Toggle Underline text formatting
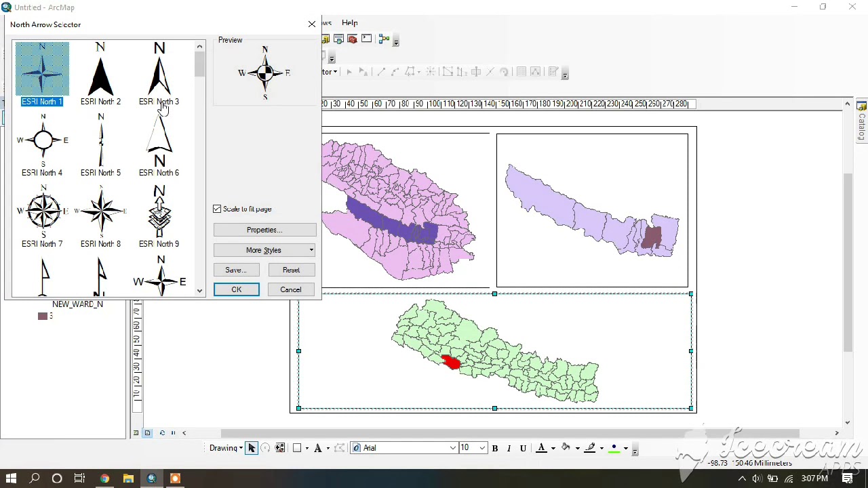The image size is (868, 488). pyautogui.click(x=523, y=448)
